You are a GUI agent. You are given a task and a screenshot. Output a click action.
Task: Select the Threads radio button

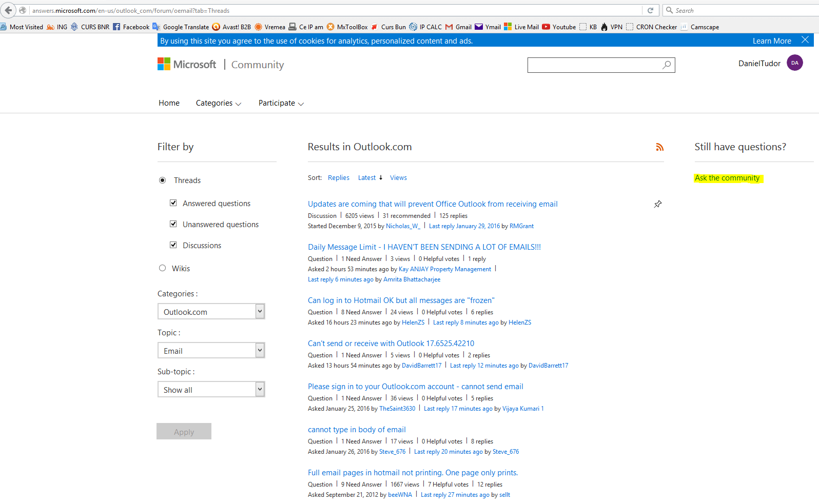[163, 180]
